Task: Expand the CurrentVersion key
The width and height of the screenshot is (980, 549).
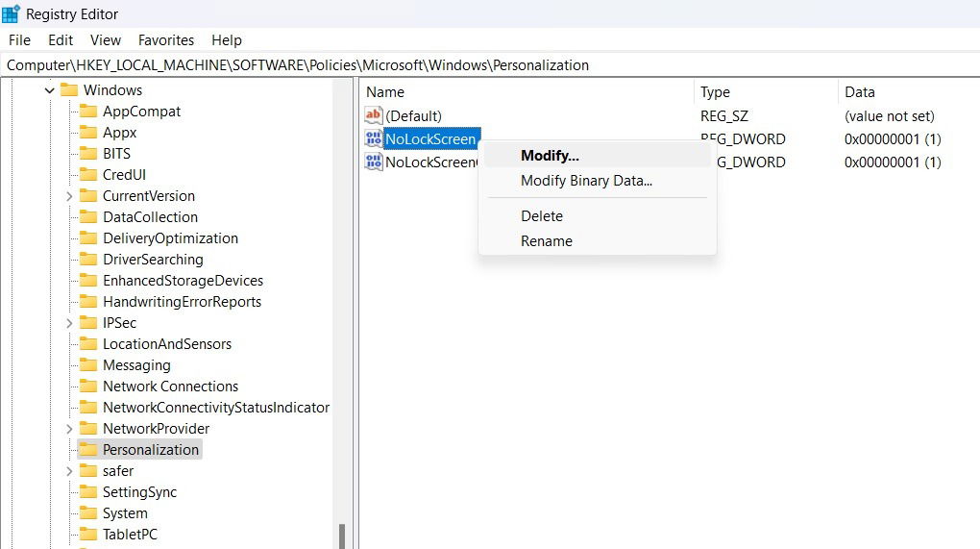Action: click(x=69, y=196)
